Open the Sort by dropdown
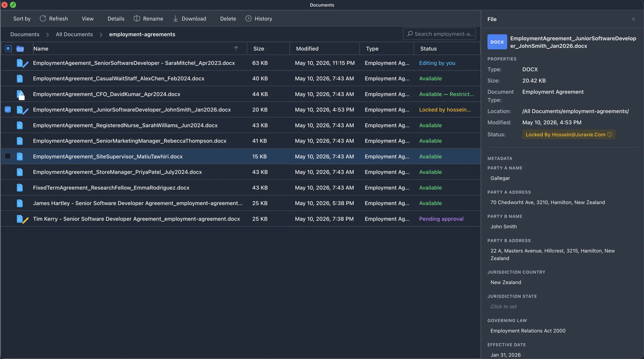The image size is (644, 359). pos(22,19)
